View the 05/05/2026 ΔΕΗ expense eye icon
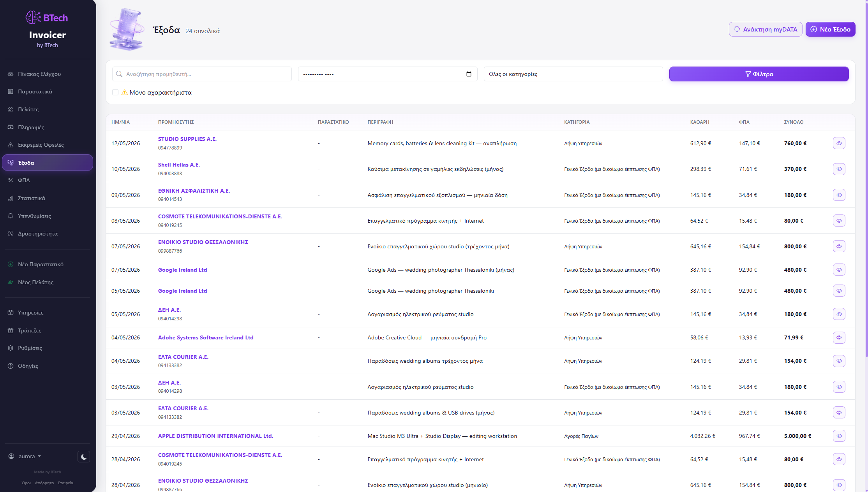868x492 pixels. click(839, 314)
